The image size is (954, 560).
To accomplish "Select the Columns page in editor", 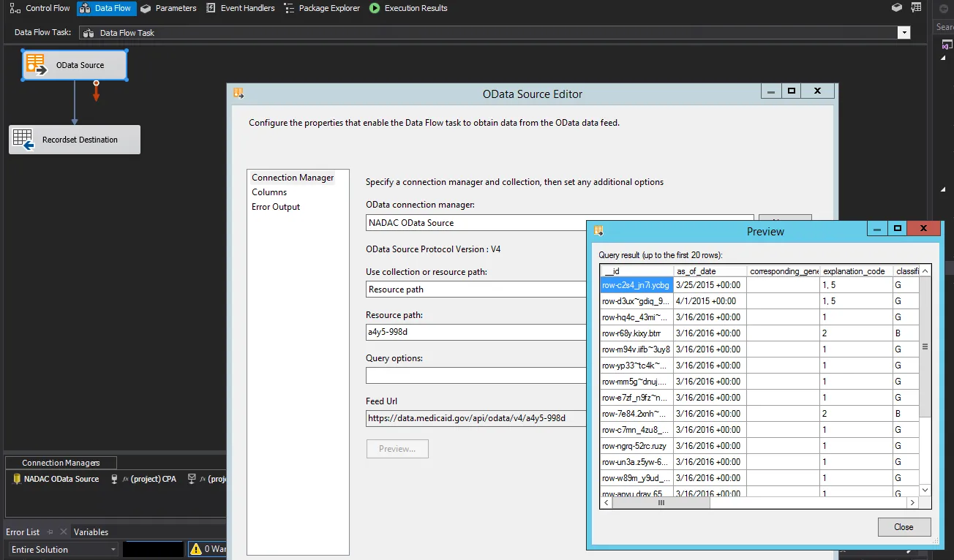I will tap(269, 192).
